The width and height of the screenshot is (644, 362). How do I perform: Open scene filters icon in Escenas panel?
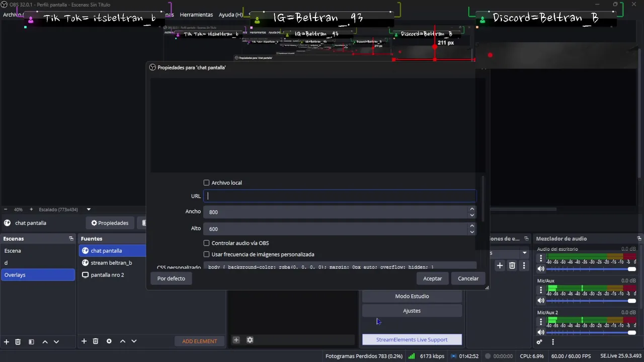[x=31, y=342]
